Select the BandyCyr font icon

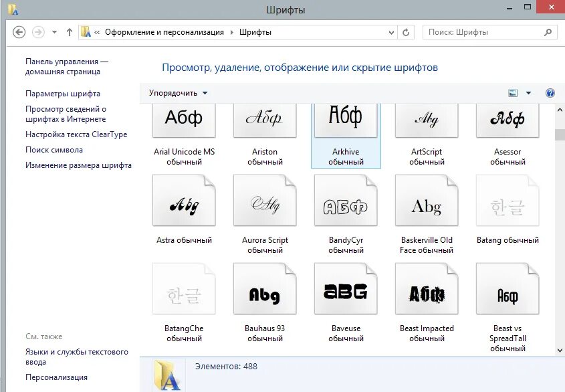[346, 201]
